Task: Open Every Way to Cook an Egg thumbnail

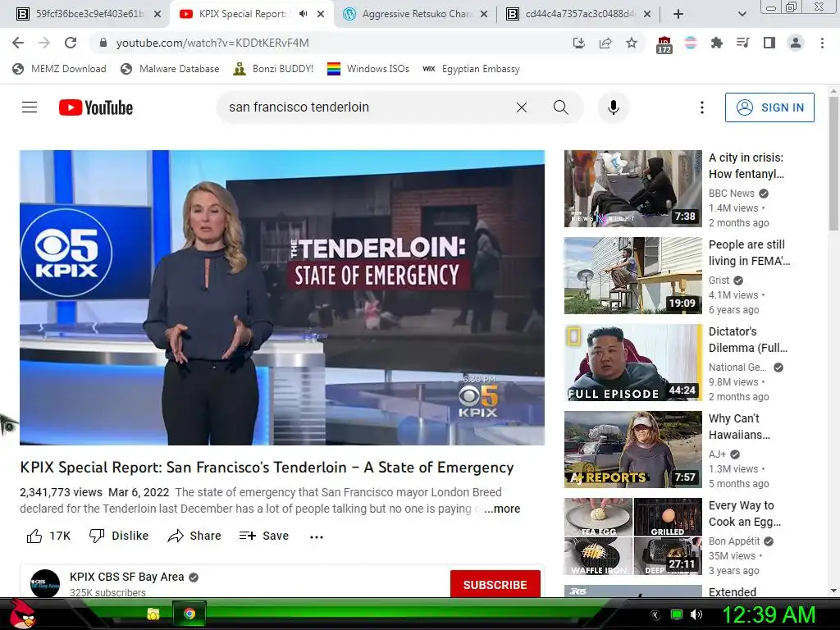Action: pos(632,536)
